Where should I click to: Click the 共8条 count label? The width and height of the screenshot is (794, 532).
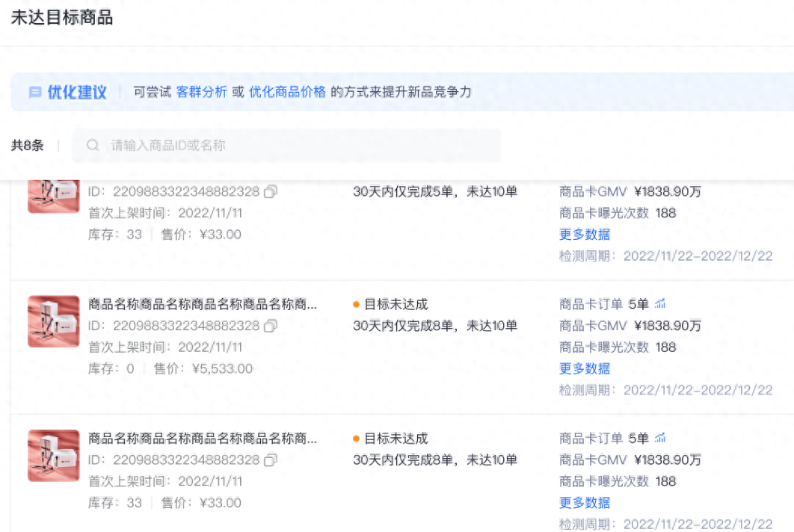point(28,146)
